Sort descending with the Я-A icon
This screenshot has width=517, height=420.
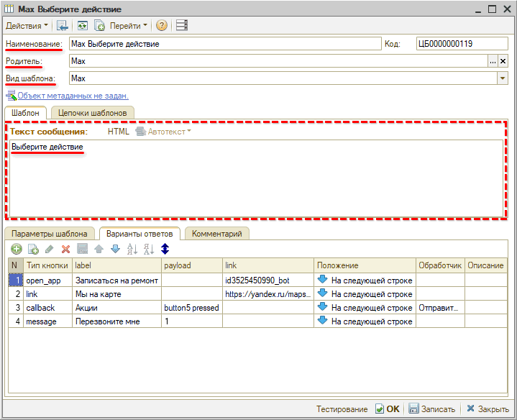[x=148, y=249]
